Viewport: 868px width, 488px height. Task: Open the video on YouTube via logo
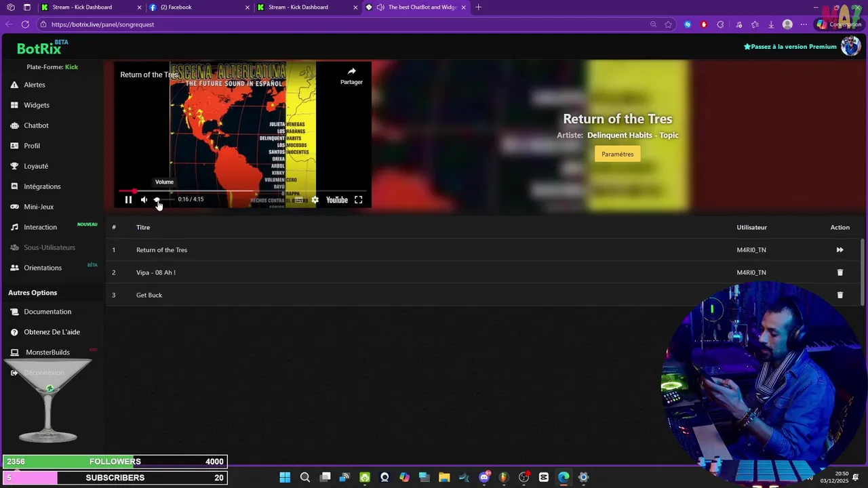pyautogui.click(x=337, y=200)
